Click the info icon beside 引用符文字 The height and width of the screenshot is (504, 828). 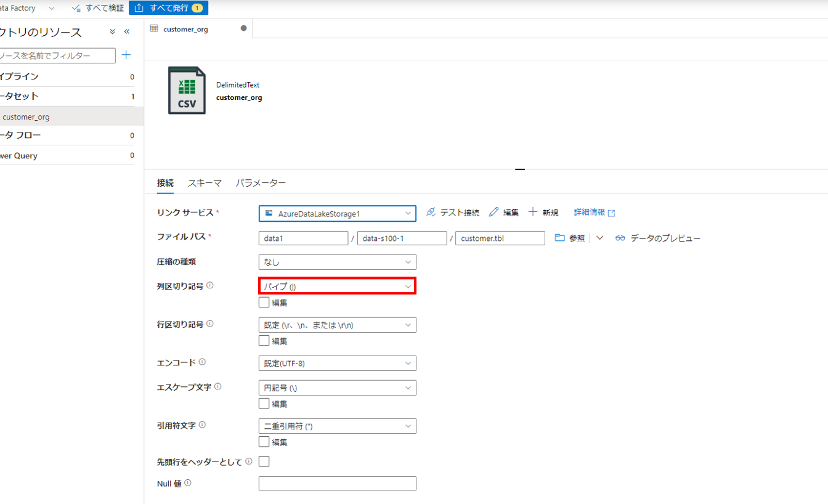tap(202, 425)
